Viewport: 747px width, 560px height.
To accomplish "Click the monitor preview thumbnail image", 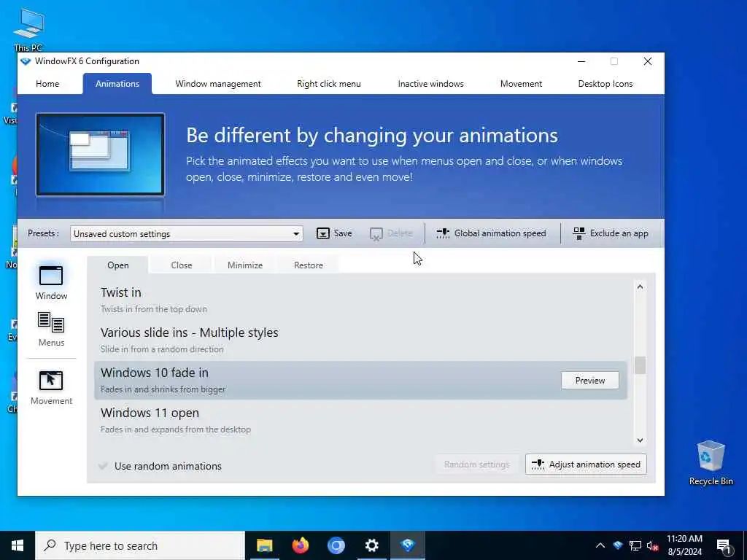I will coord(101,155).
